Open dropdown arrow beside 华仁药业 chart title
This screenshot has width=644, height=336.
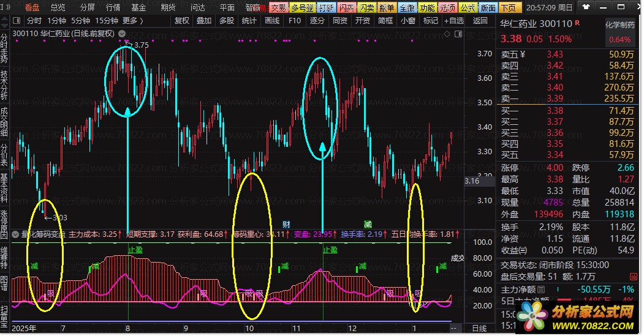click(x=122, y=34)
